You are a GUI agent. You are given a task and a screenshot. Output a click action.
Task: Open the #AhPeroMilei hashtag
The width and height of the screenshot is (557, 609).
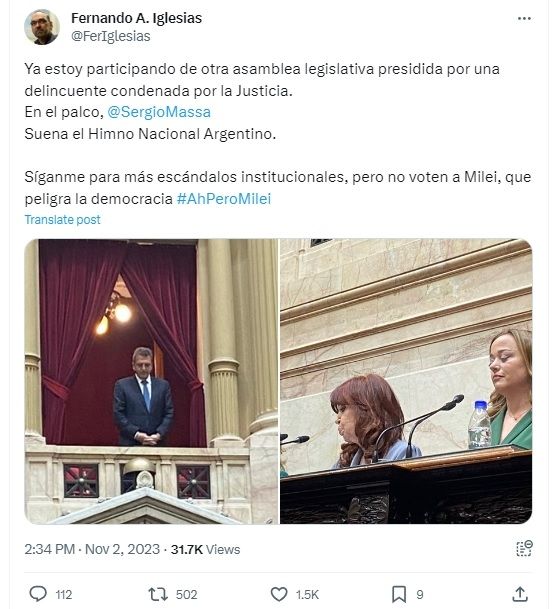tap(224, 198)
